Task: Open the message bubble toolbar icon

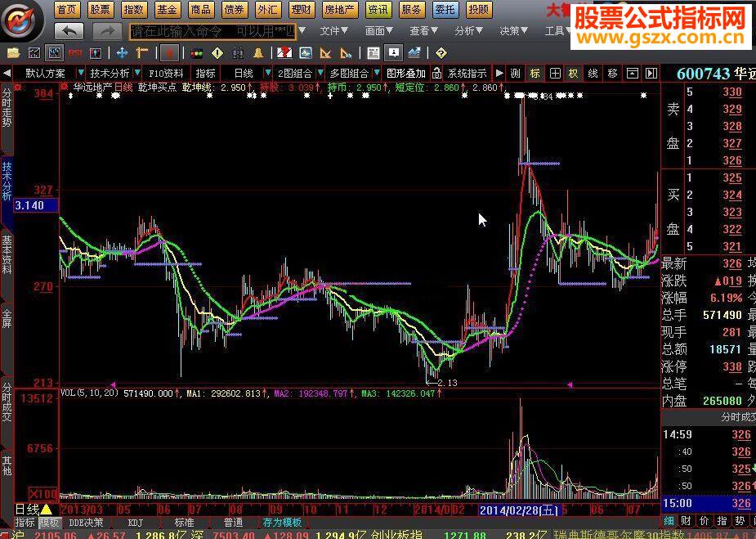Action: pos(393,52)
